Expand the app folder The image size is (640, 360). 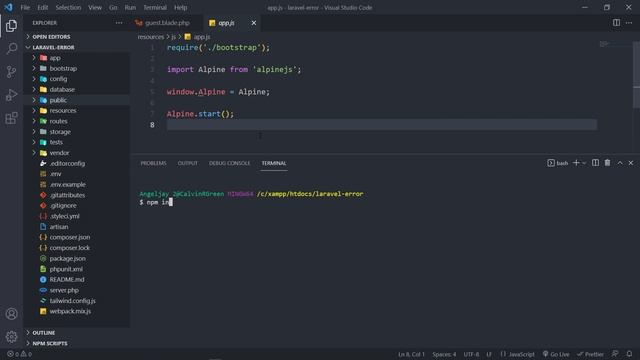[77, 58]
